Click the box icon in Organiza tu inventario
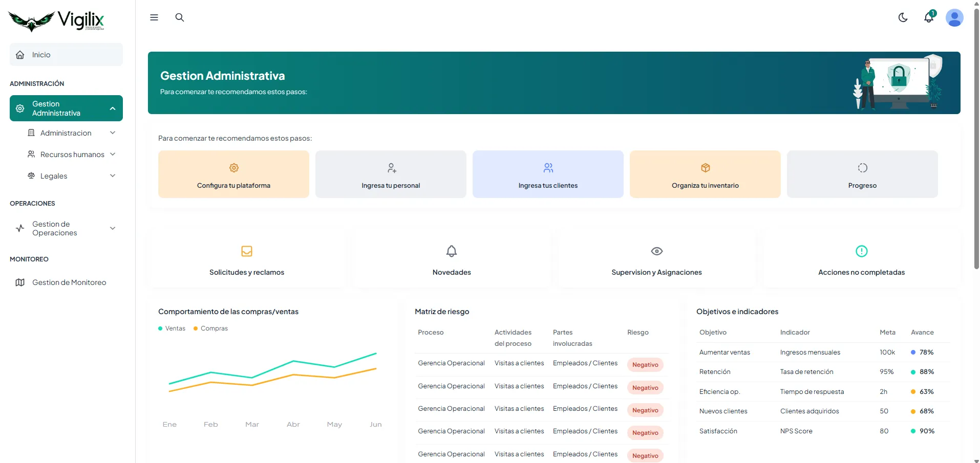 [x=706, y=168]
